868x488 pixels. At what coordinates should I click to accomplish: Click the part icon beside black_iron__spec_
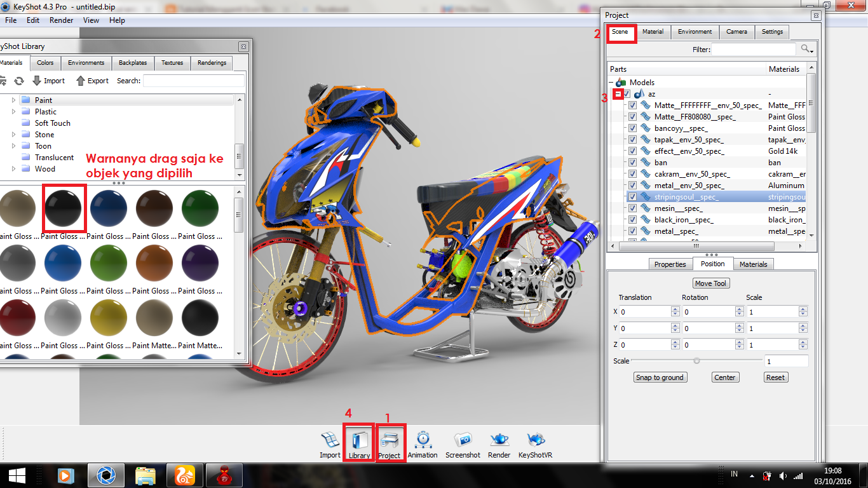[646, 220]
